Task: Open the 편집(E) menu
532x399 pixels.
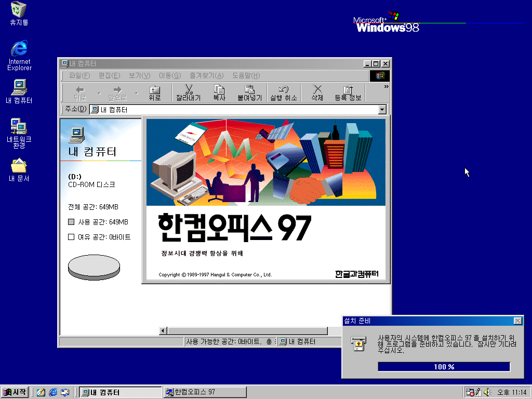Action: (x=109, y=76)
